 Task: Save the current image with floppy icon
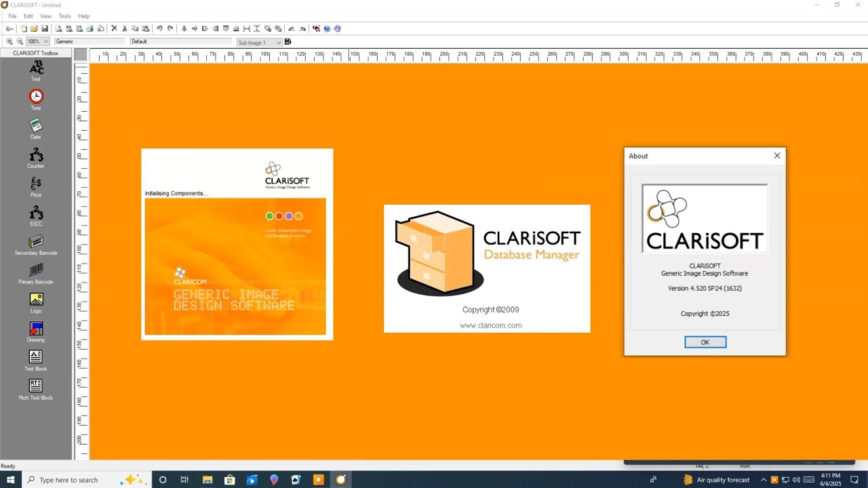tap(45, 28)
